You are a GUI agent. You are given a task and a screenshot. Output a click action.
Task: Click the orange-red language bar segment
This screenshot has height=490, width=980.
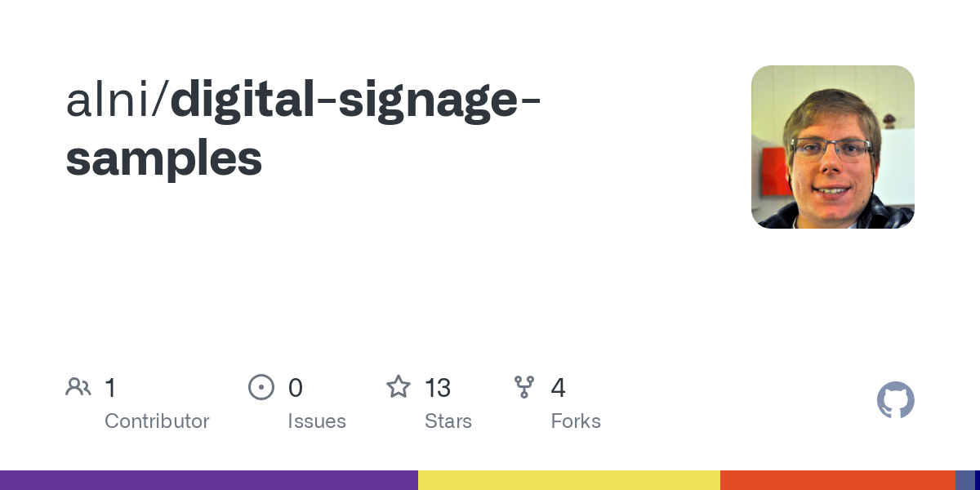point(838,480)
